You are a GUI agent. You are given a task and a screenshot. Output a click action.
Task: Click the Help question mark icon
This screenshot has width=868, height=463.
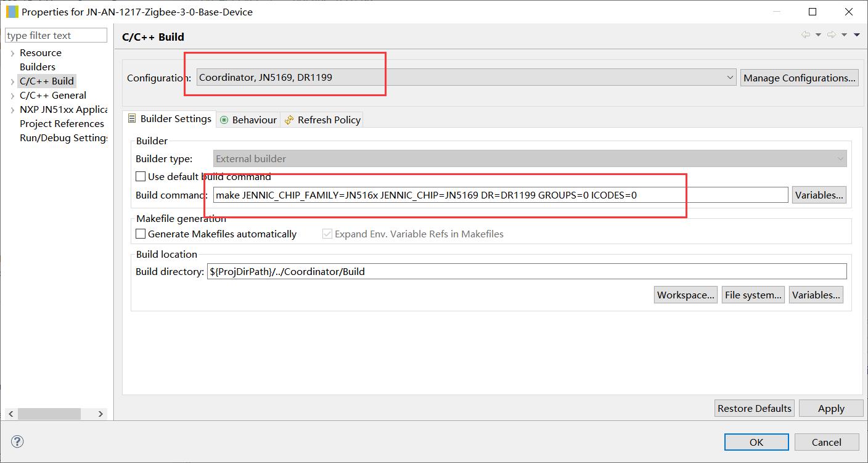click(18, 441)
